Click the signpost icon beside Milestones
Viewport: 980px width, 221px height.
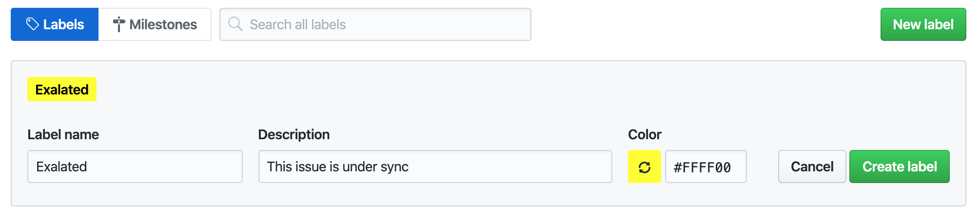click(118, 24)
